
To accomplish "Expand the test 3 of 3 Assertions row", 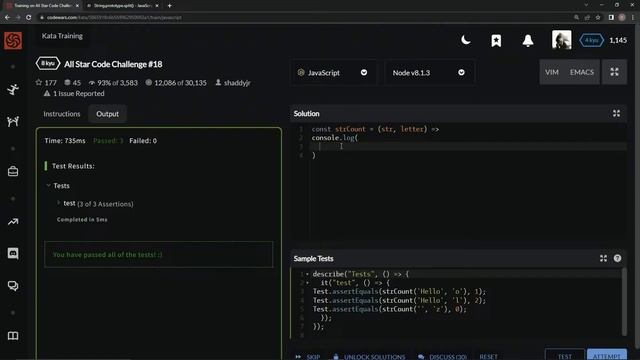I will [95, 203].
